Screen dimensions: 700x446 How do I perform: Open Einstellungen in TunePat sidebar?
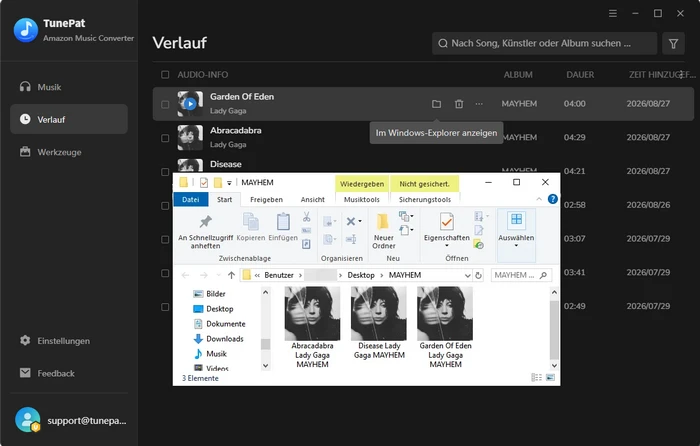click(69, 341)
